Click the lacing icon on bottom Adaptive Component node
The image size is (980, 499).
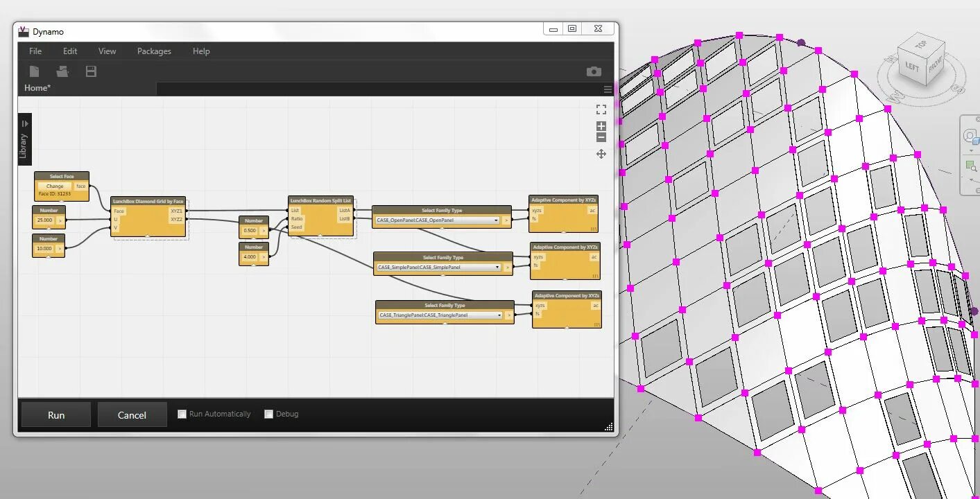[x=597, y=324]
